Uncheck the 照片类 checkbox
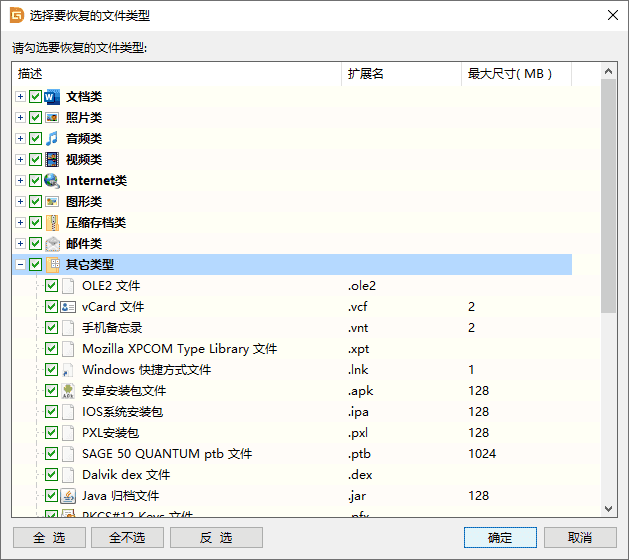The height and width of the screenshot is (560, 629). tap(35, 118)
